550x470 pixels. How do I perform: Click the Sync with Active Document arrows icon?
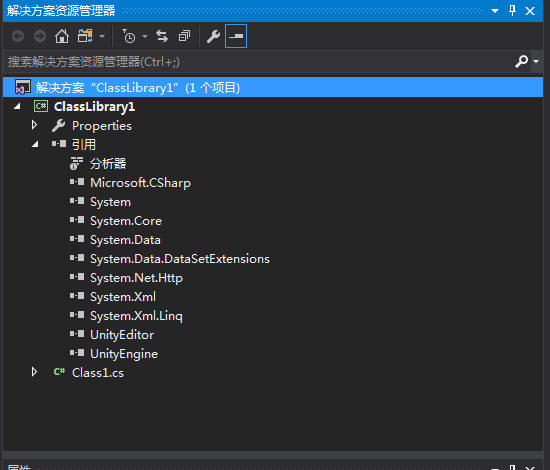click(162, 36)
